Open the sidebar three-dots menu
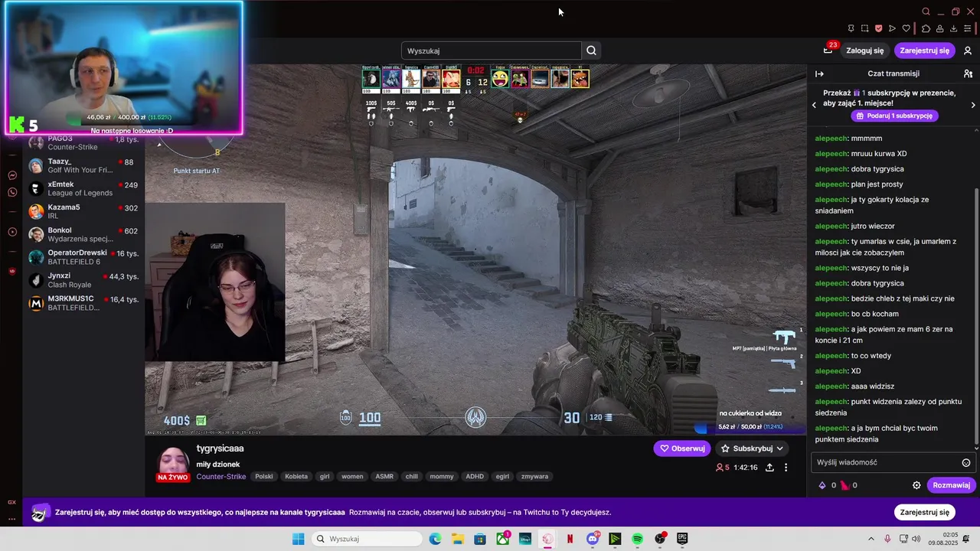The width and height of the screenshot is (980, 551). tap(12, 519)
